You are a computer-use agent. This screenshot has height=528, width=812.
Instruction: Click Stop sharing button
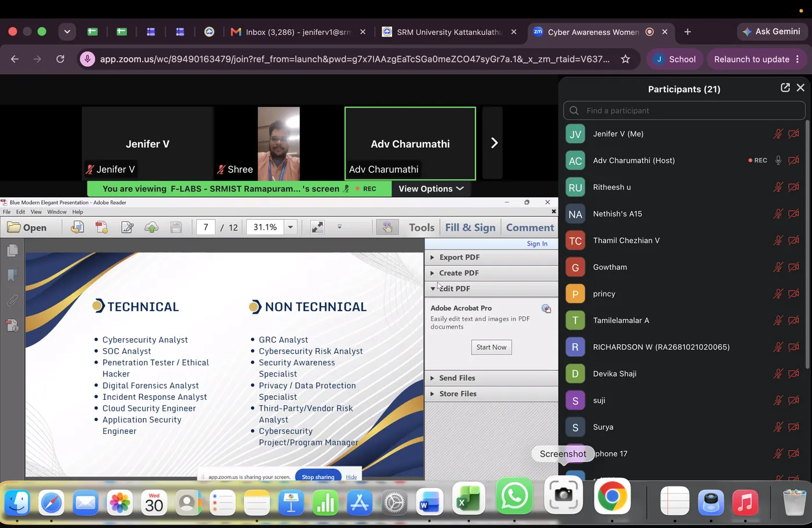[318, 477]
